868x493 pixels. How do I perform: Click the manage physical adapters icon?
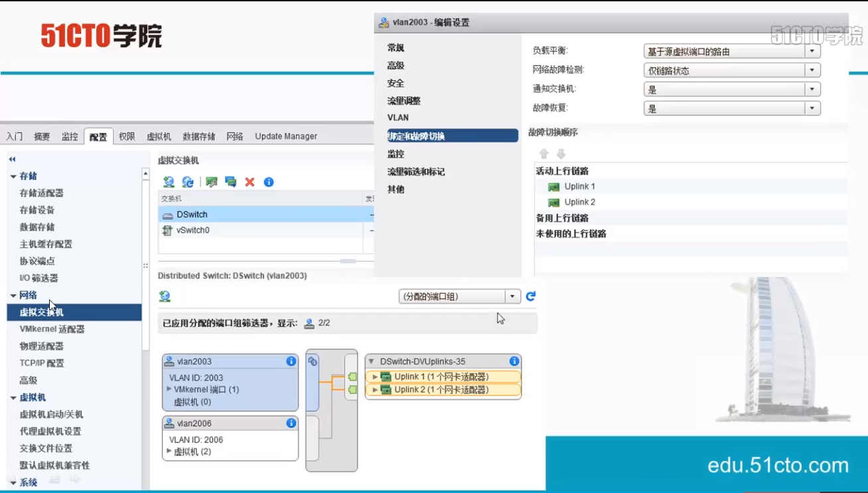[x=212, y=182]
